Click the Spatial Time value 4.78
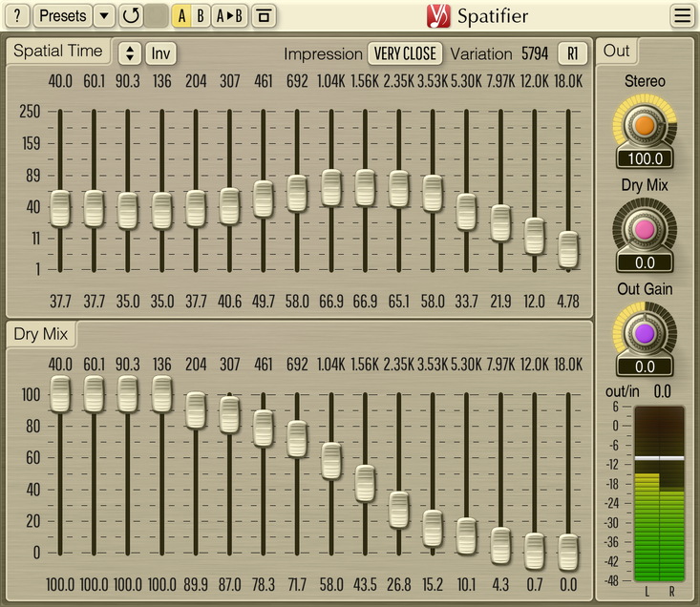The image size is (700, 607). pos(568,302)
